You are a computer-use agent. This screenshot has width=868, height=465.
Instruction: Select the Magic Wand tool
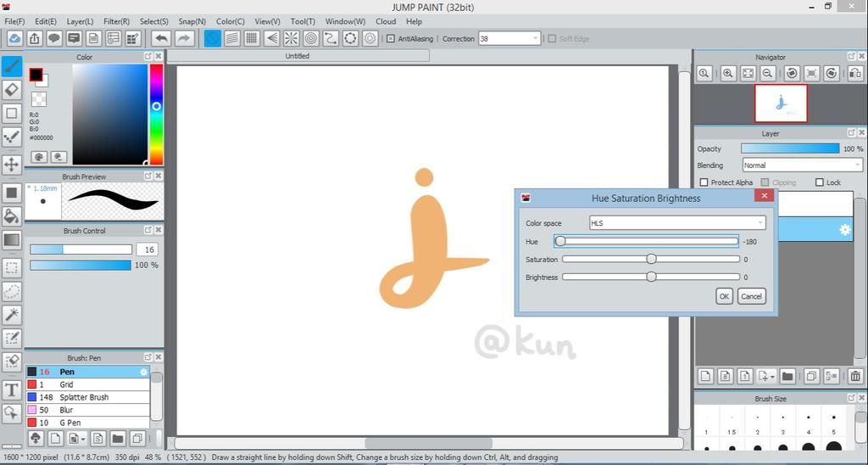[12, 315]
